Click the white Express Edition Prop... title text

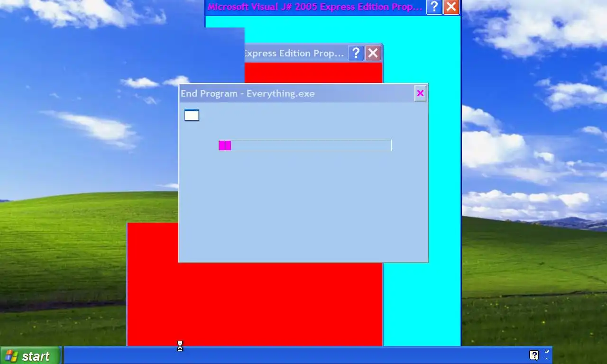pyautogui.click(x=294, y=53)
